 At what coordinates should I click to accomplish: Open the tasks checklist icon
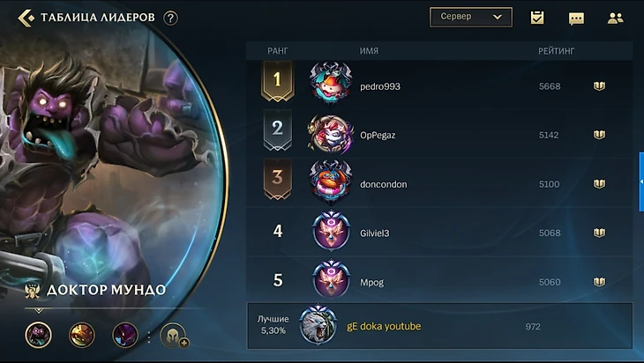(x=536, y=18)
